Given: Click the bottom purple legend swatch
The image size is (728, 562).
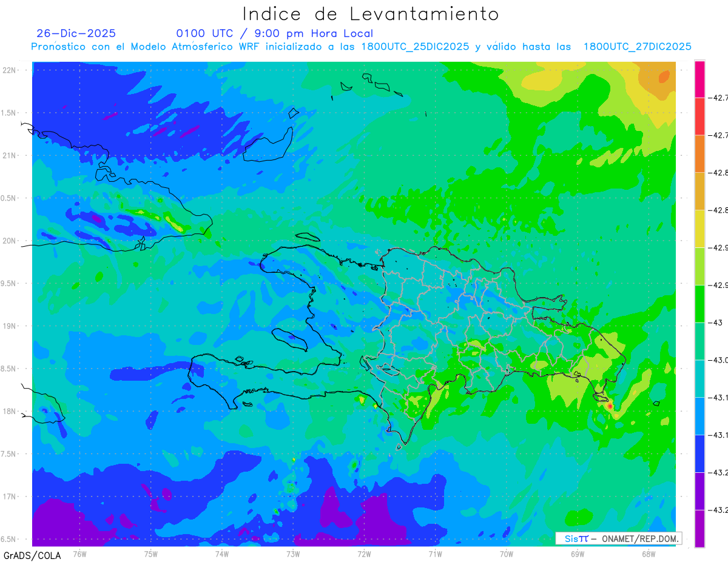Looking at the screenshot, I should [699, 529].
